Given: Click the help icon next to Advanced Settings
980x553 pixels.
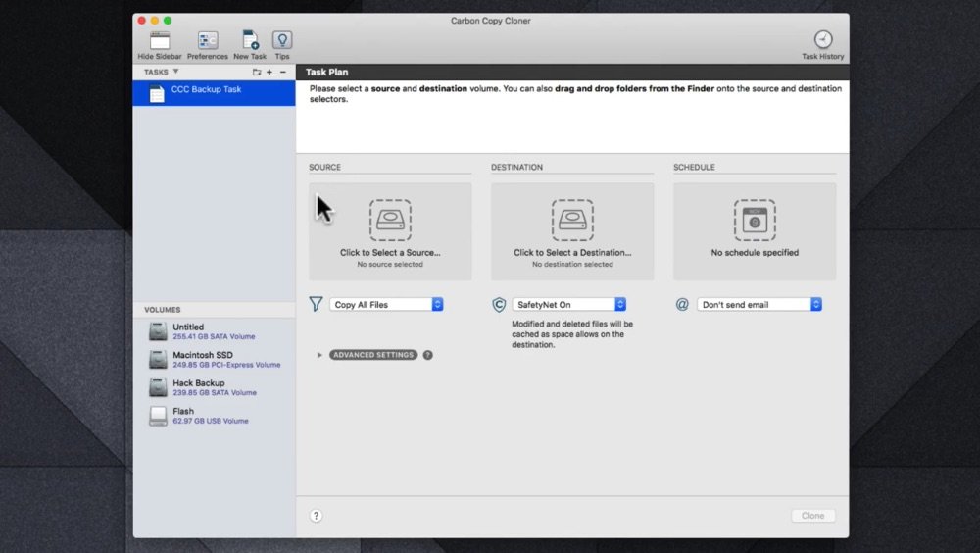Looking at the screenshot, I should [x=428, y=355].
